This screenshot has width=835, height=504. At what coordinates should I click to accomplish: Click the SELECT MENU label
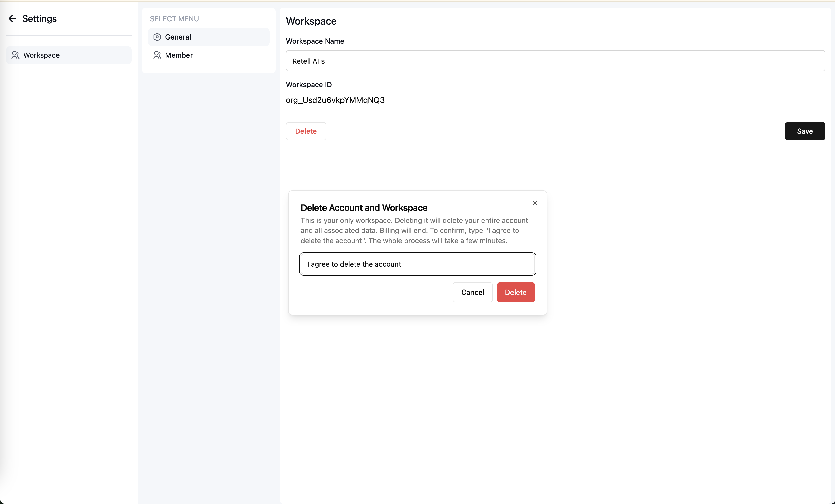(174, 19)
